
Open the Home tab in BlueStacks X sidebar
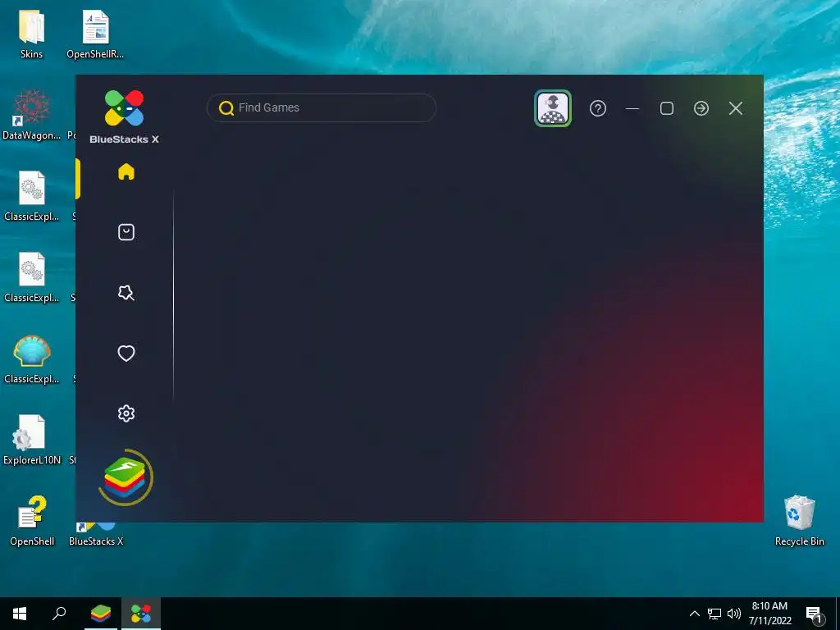click(126, 172)
